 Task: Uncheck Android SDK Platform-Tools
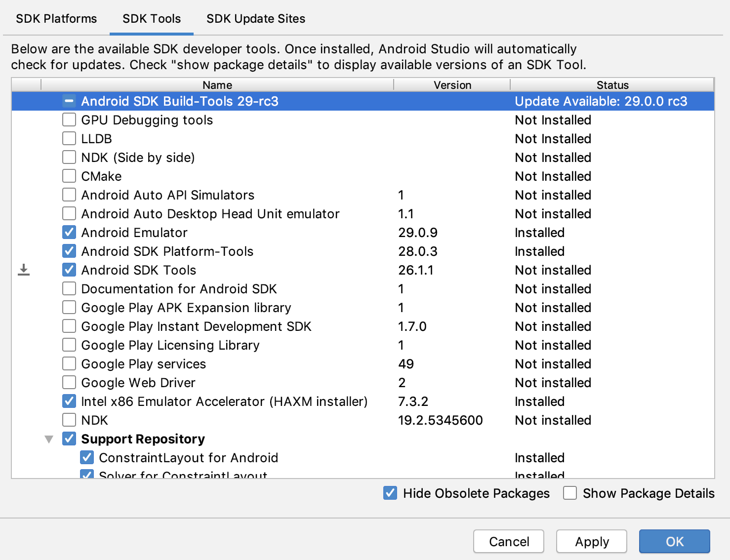69,251
